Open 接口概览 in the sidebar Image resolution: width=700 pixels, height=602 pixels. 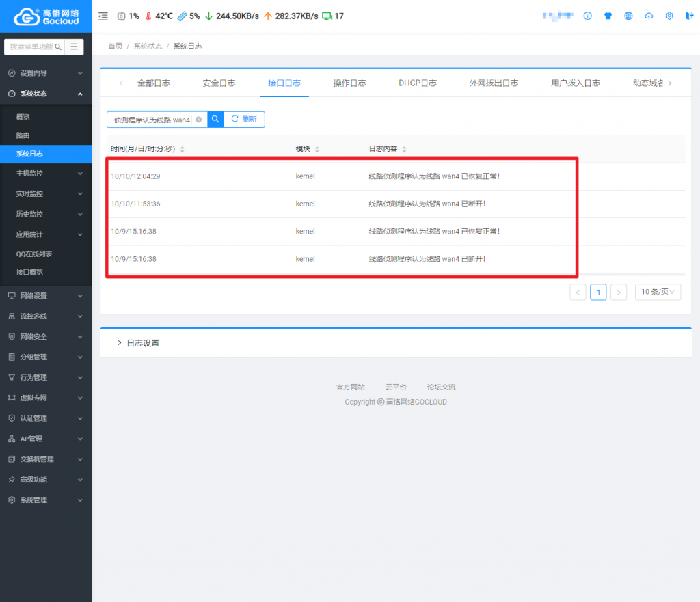[46, 272]
